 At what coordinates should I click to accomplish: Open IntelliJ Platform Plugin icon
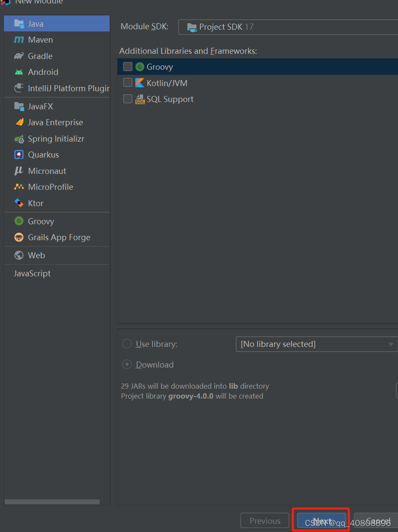click(19, 88)
